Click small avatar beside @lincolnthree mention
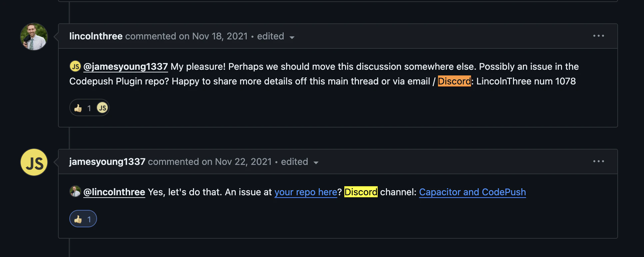644x257 pixels. click(x=75, y=191)
